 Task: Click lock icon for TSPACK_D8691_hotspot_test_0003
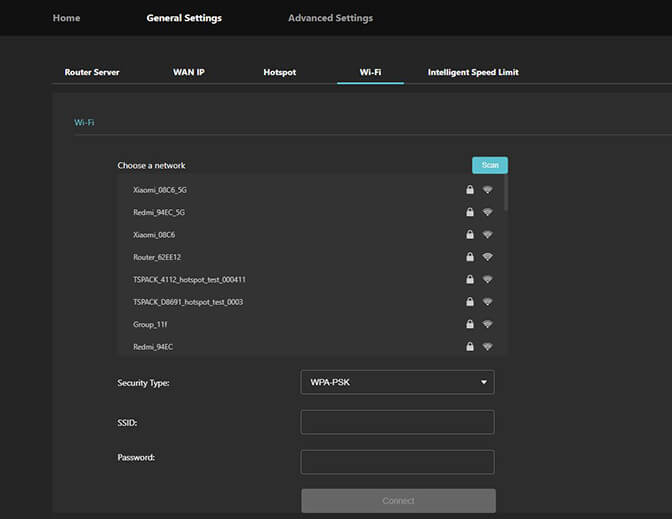coord(470,302)
